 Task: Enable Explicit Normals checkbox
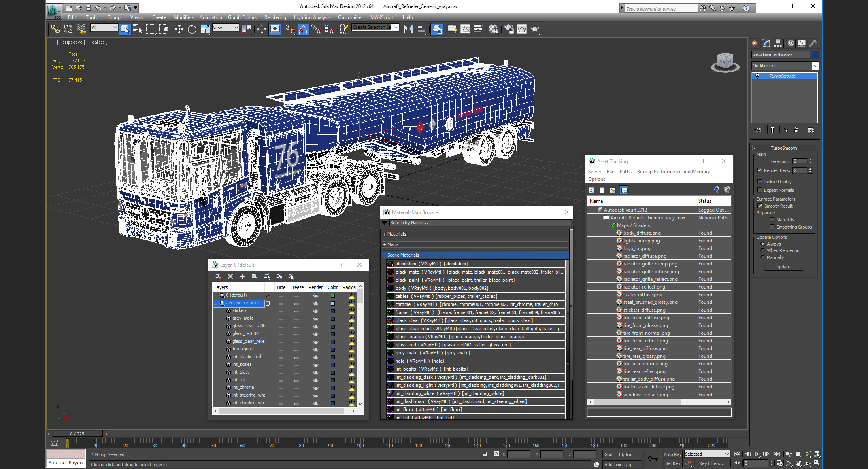pos(759,190)
